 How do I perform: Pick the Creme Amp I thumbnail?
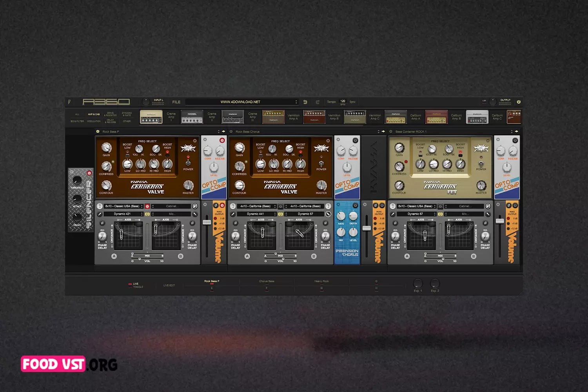pyautogui.click(x=151, y=117)
